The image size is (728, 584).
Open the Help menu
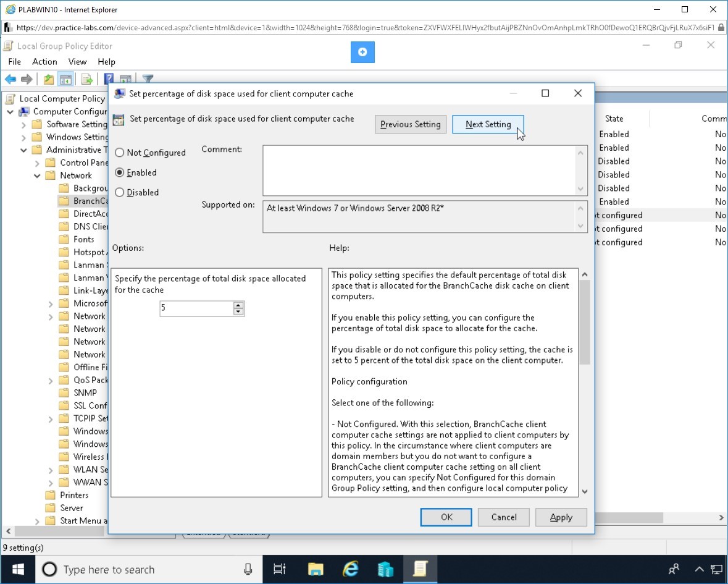(106, 62)
